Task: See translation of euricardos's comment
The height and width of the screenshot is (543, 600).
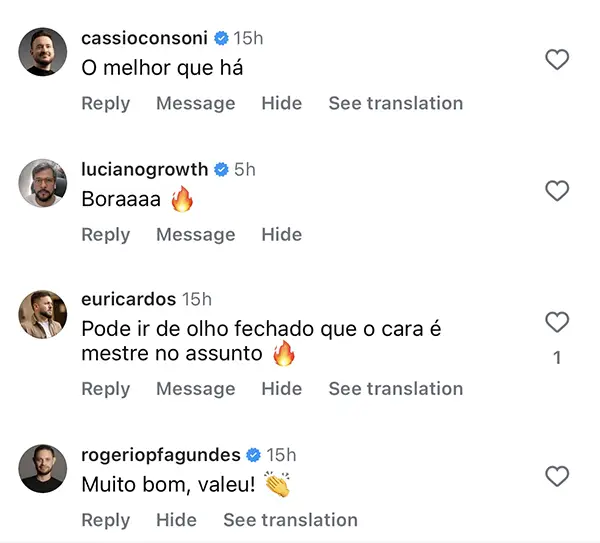Action: [x=395, y=388]
